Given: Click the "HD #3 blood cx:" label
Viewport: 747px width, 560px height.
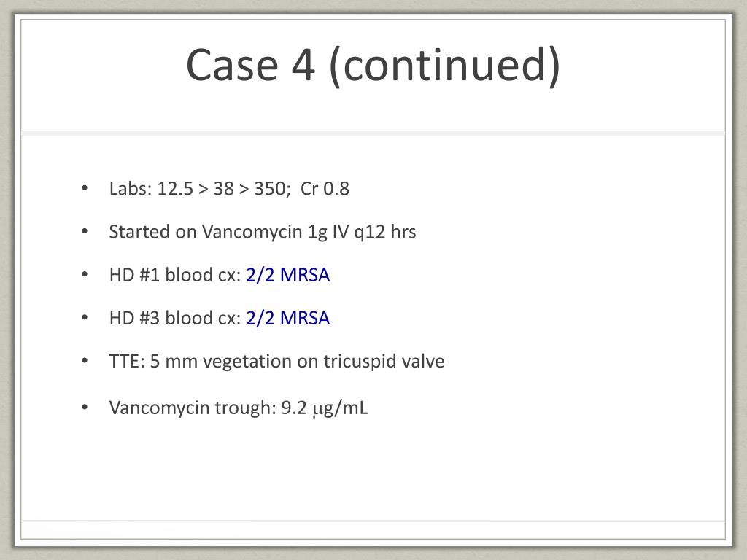Looking at the screenshot, I should (175, 318).
